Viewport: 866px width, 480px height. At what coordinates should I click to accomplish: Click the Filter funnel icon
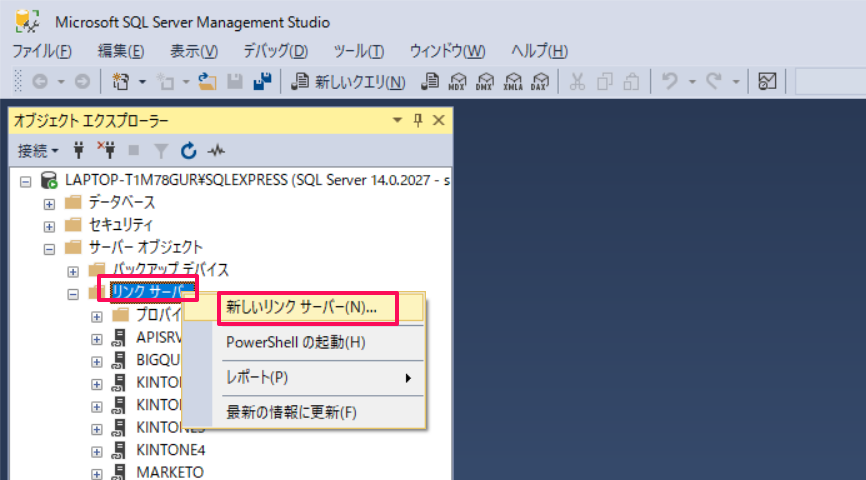(x=161, y=151)
